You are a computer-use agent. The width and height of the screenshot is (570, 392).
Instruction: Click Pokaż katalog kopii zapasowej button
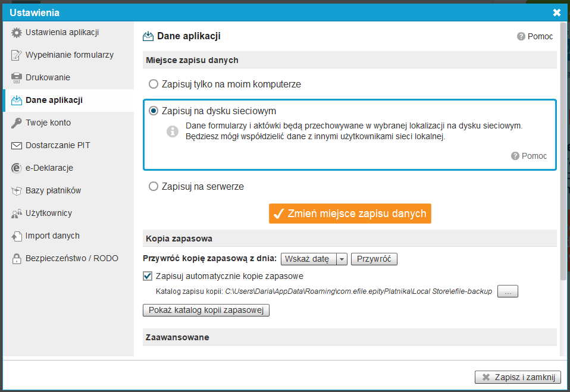click(206, 311)
